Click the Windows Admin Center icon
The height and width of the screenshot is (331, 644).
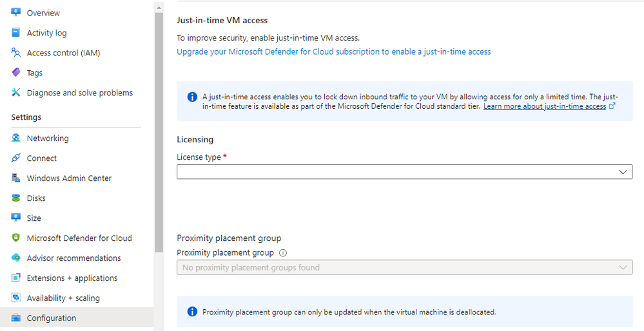[16, 178]
